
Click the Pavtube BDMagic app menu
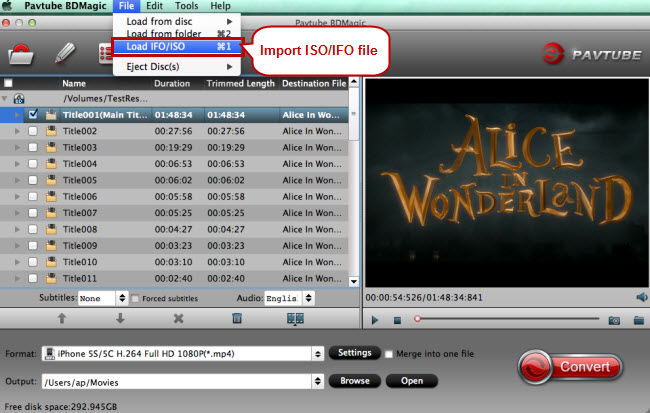[x=65, y=6]
